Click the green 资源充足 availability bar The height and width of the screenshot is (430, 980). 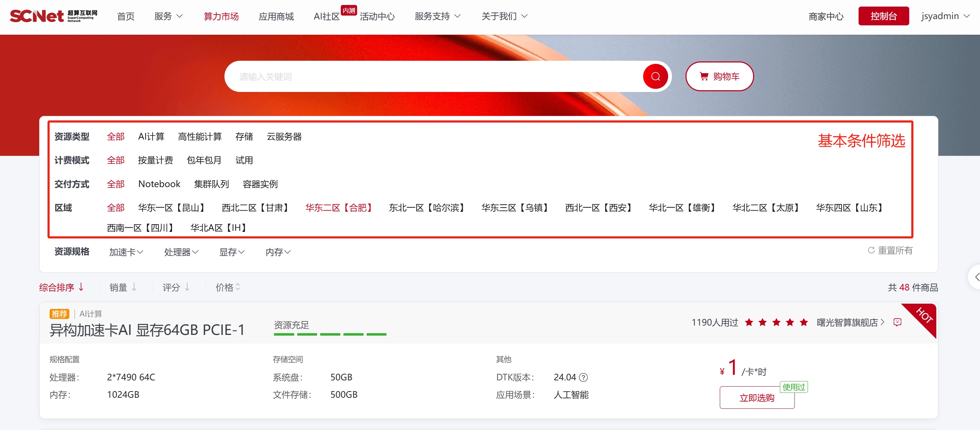330,334
